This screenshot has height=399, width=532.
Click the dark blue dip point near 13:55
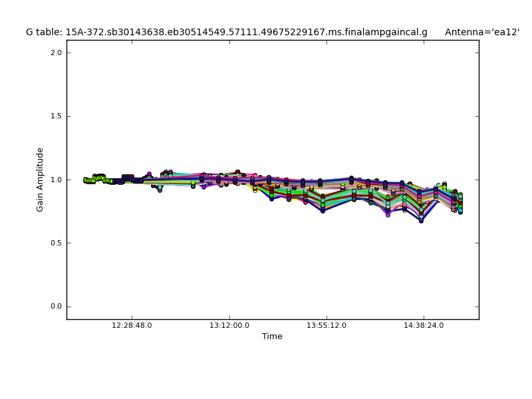coord(323,211)
